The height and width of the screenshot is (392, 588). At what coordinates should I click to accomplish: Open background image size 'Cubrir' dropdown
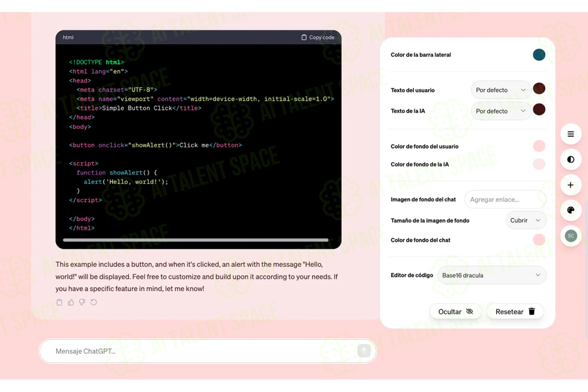(x=526, y=220)
